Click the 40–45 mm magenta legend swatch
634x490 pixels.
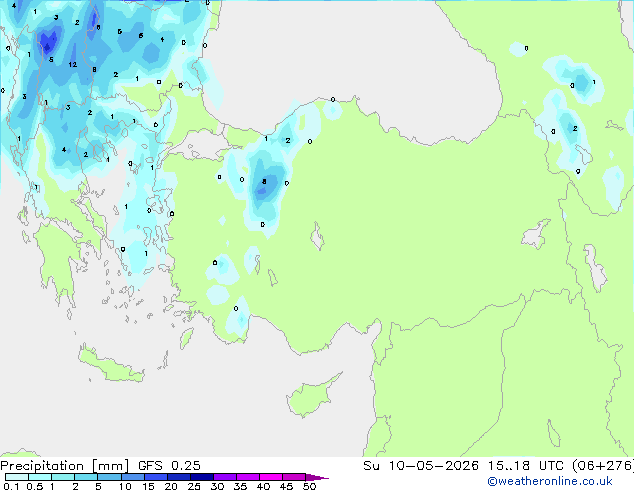(271, 477)
